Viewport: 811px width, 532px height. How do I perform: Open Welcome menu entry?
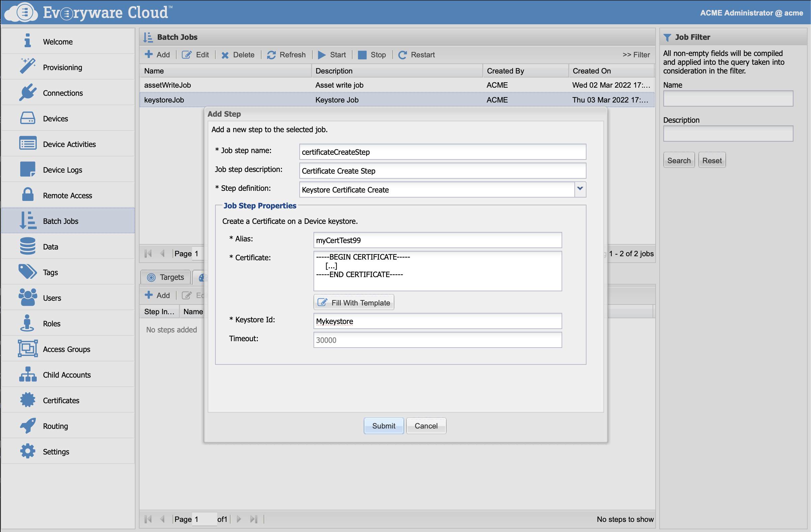pos(68,41)
